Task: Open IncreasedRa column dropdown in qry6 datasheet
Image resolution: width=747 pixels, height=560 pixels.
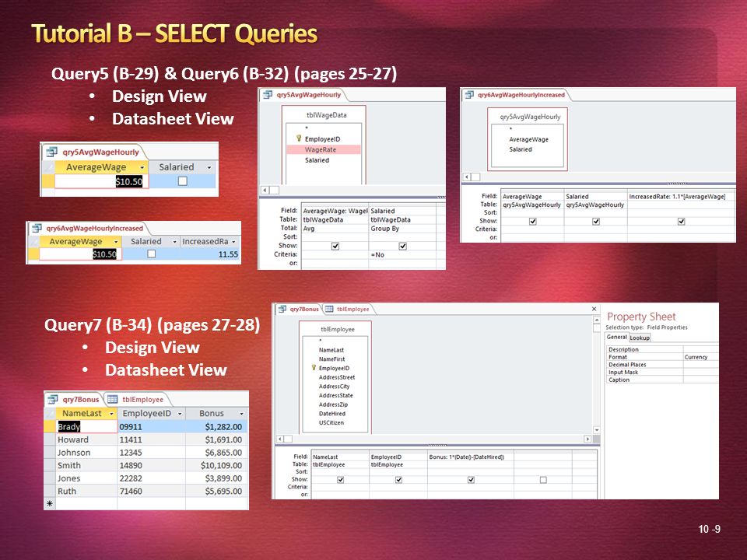Action: 234,242
